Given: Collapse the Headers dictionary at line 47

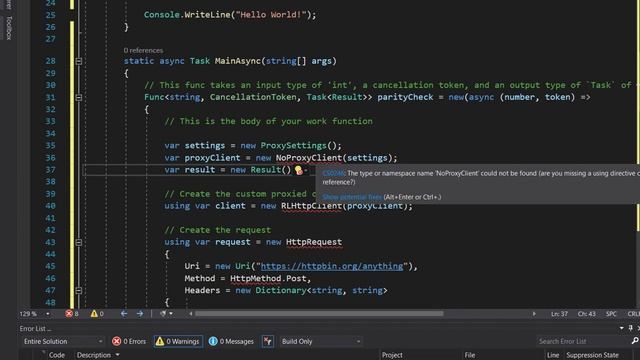Looking at the screenshot, I should [x=79, y=290].
